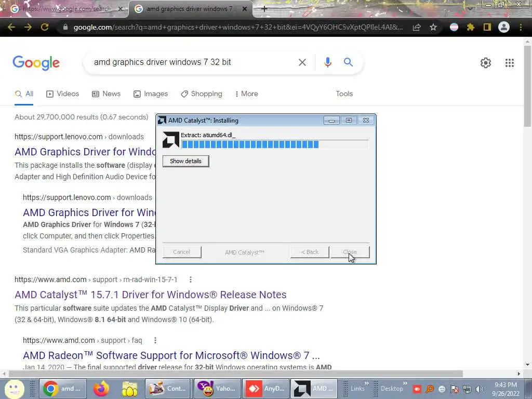Click the Back button in AMD installer
The width and height of the screenshot is (532, 399).
pos(310,252)
